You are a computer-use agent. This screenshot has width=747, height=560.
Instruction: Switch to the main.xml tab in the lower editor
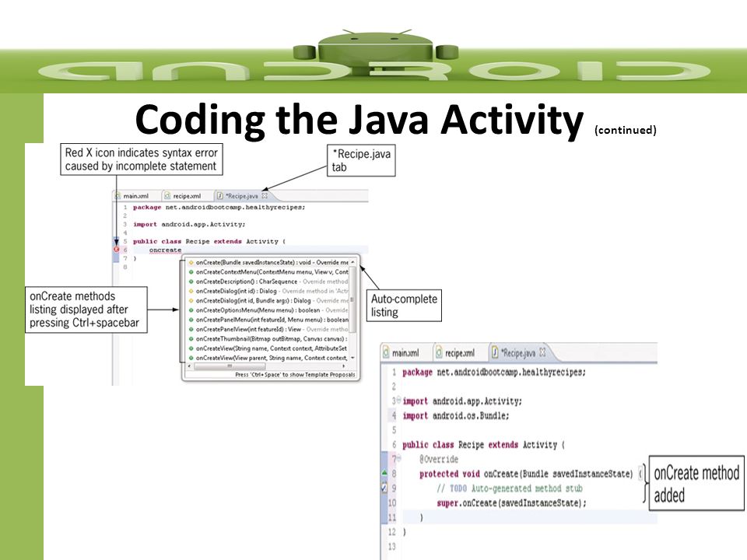(400, 353)
